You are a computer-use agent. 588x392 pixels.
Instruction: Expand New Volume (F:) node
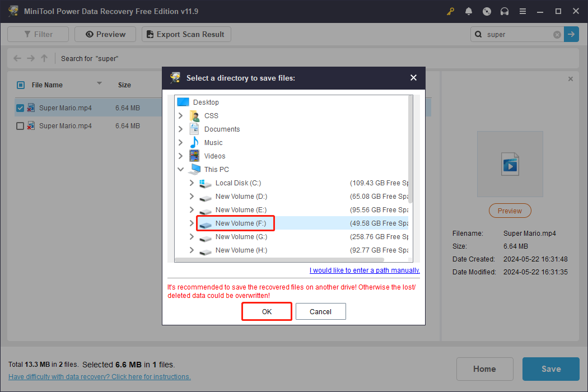click(192, 223)
